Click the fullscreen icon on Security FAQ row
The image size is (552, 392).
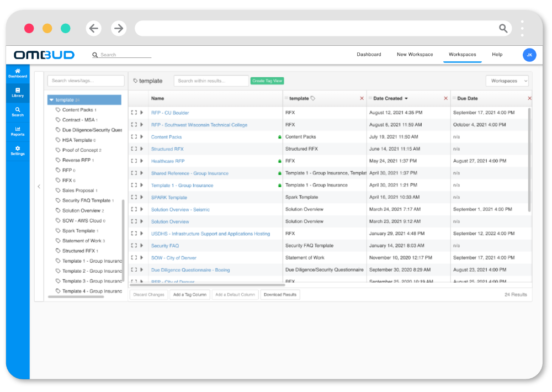point(134,246)
